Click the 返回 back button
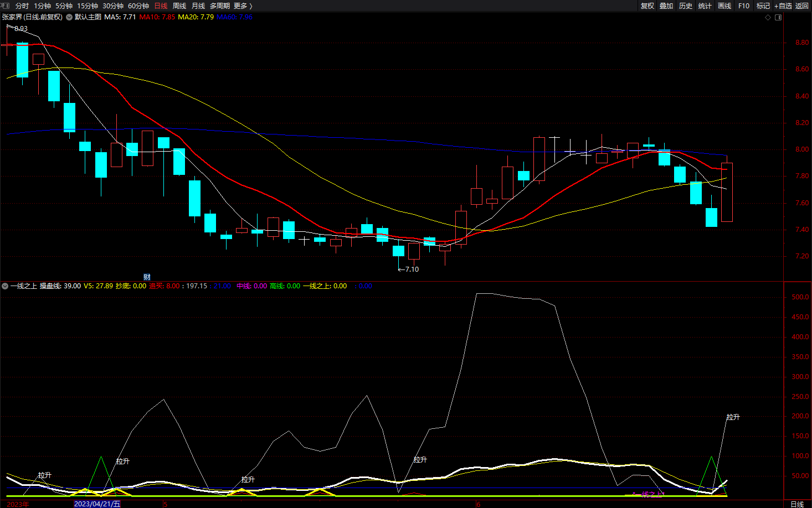Screen dimensions: 812x508 coord(802,6)
